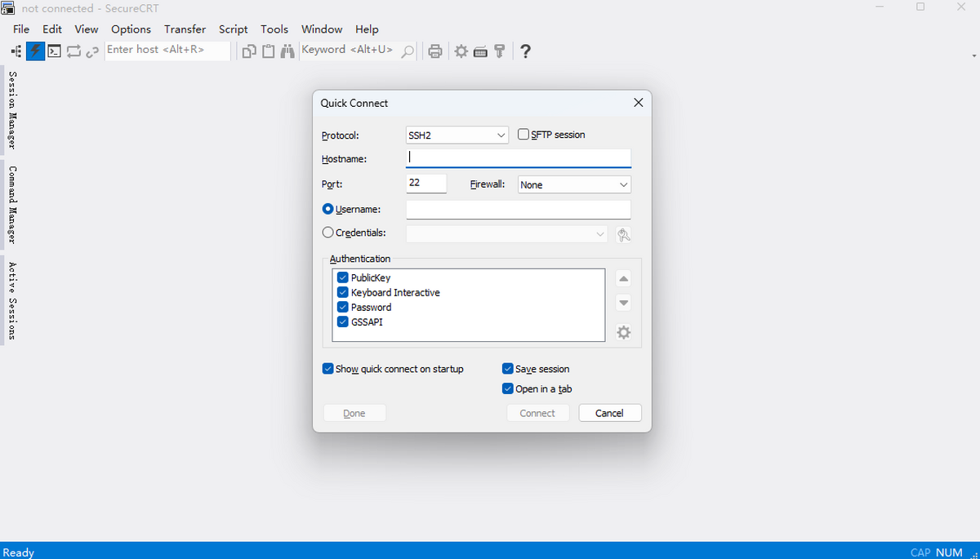The height and width of the screenshot is (559, 980).
Task: Open the Help menu
Action: tap(367, 29)
